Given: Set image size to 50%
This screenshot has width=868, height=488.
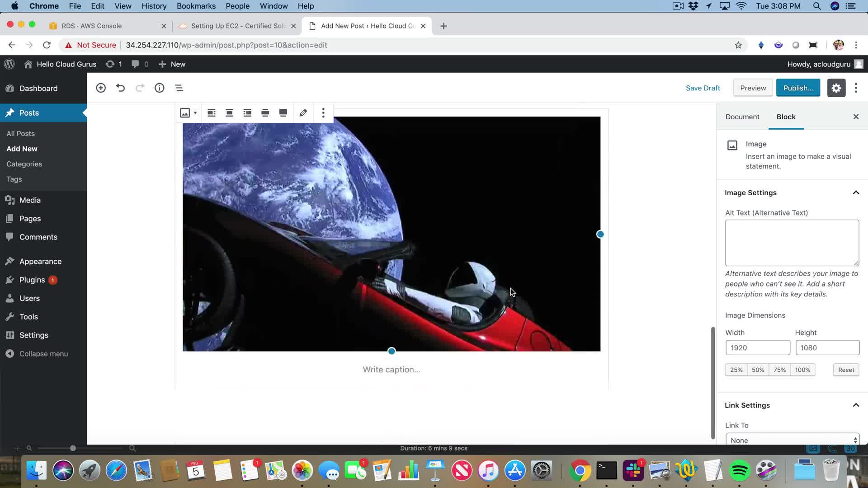Looking at the screenshot, I should 758,370.
